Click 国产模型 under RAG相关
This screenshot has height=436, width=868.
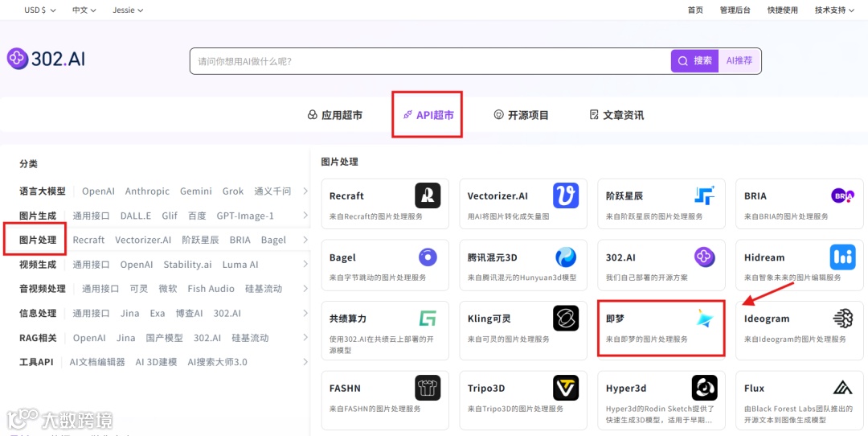(165, 337)
